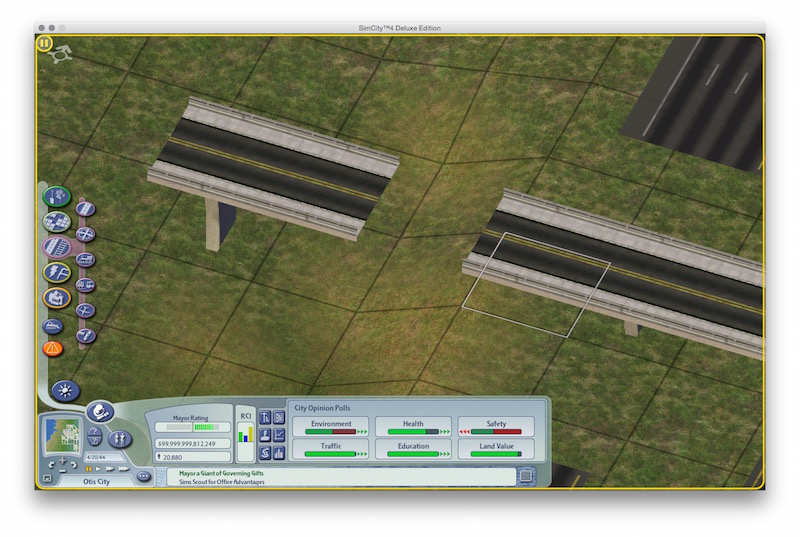Open the Civic buildings menu

57,298
